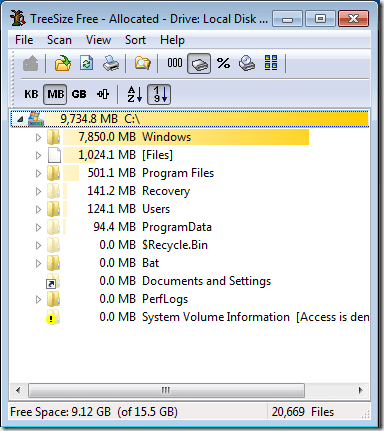
Task: Click the Recovery folder icon
Action: (53, 191)
